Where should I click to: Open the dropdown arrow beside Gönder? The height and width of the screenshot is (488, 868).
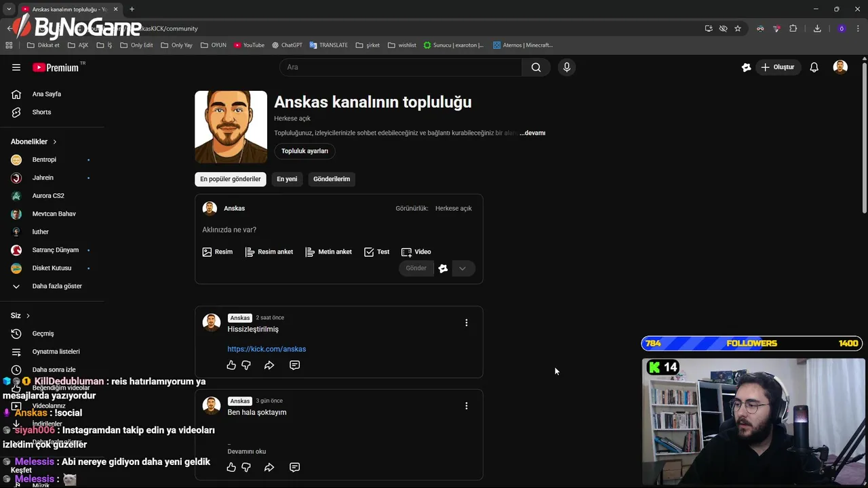[x=462, y=268]
